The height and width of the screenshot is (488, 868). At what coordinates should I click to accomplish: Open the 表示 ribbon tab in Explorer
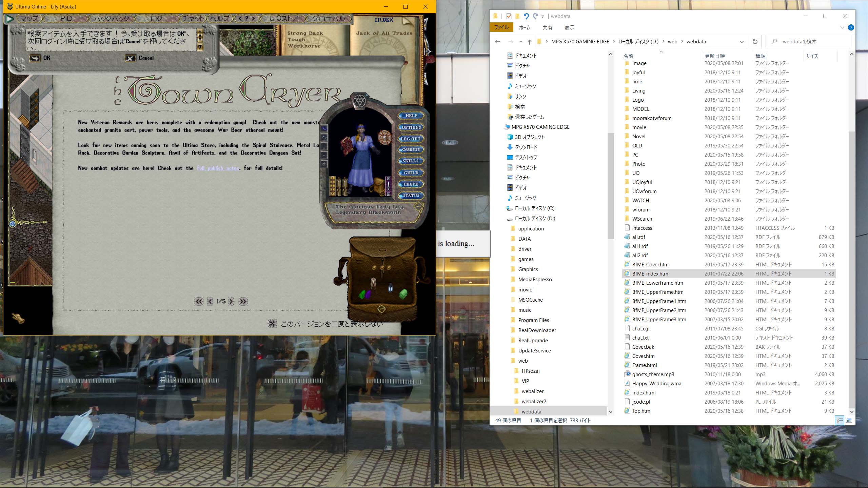point(569,27)
